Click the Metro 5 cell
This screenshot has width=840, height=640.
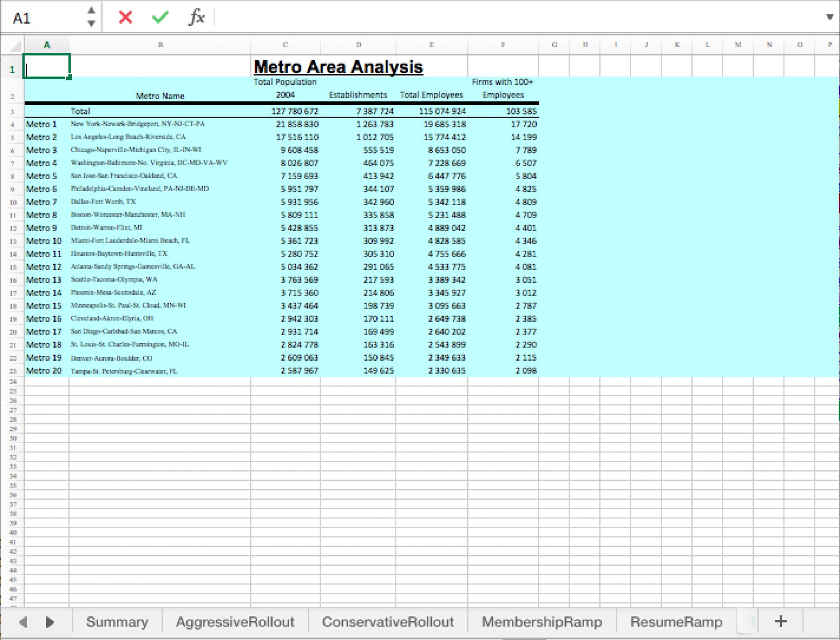(x=47, y=176)
